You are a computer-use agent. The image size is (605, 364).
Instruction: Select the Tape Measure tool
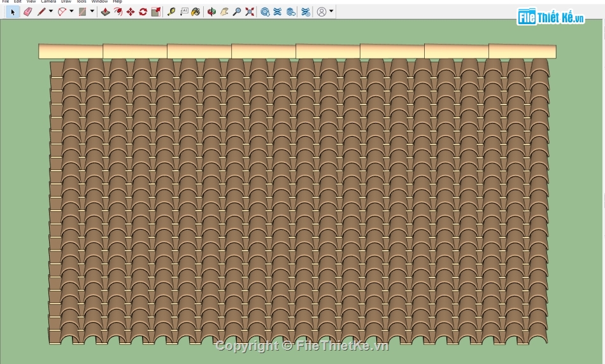171,12
